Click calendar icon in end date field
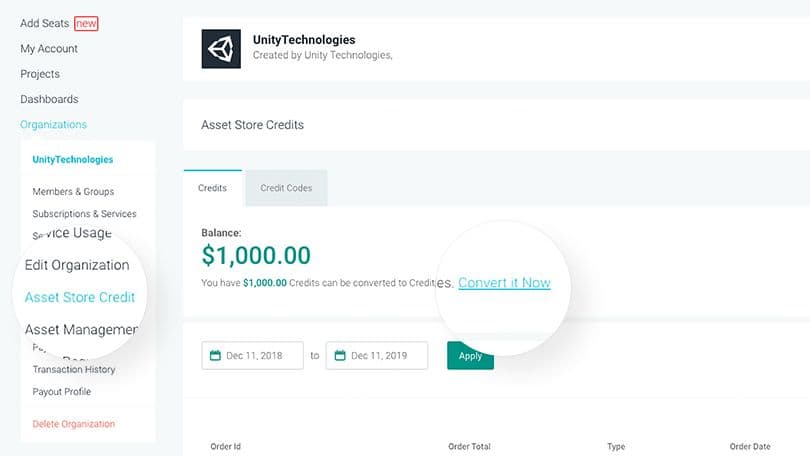Viewport: 810px width, 456px height. (x=340, y=355)
